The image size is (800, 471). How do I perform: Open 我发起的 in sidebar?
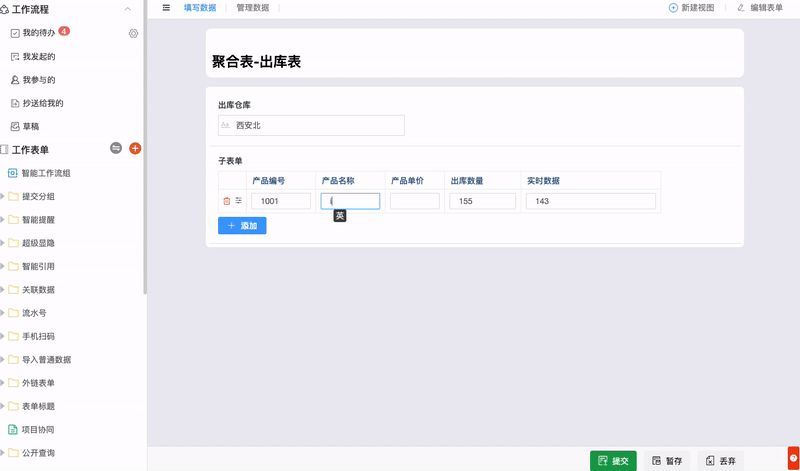pyautogui.click(x=39, y=57)
